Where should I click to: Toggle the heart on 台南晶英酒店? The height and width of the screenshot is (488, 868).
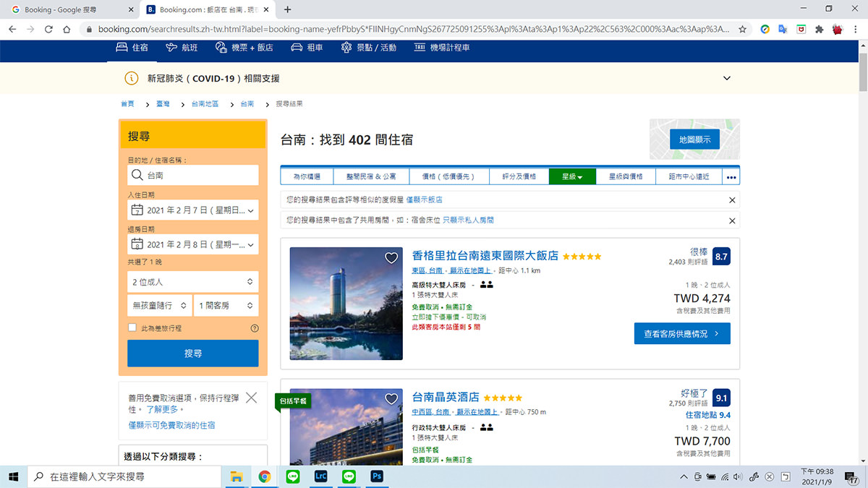pyautogui.click(x=391, y=398)
